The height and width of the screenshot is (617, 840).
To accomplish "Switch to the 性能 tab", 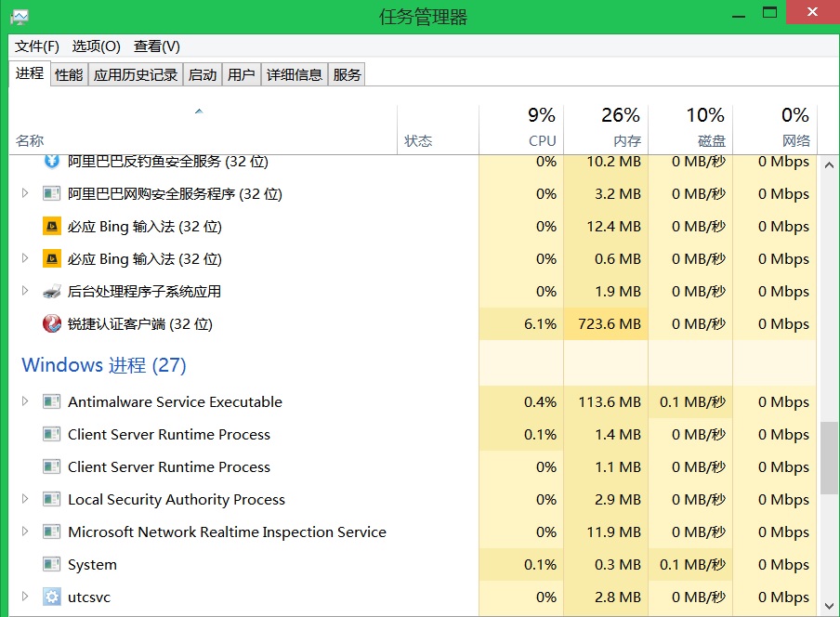I will click(x=69, y=75).
